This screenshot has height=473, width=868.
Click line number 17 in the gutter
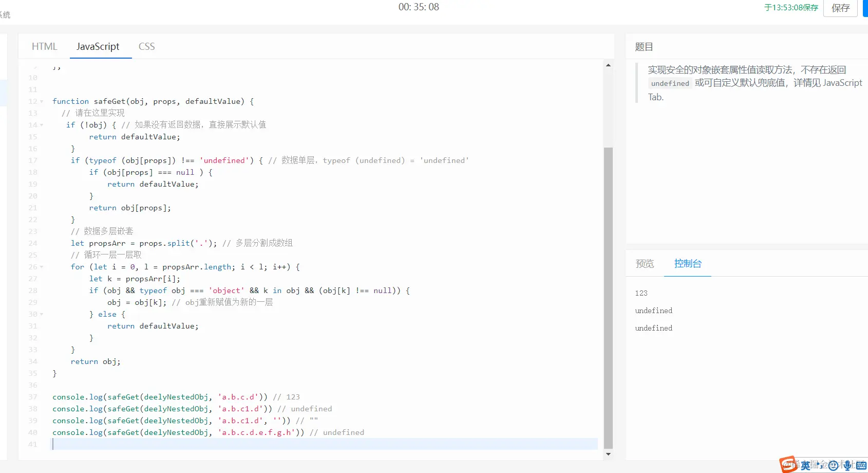(x=33, y=160)
